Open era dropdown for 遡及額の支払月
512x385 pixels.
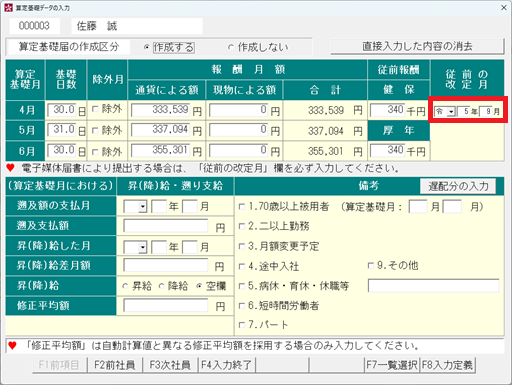click(143, 207)
